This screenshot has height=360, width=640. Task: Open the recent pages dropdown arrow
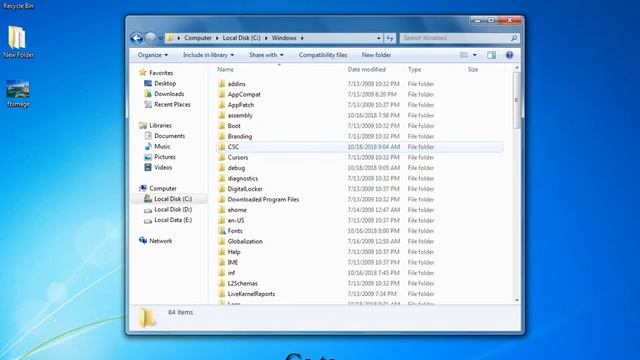(160, 38)
